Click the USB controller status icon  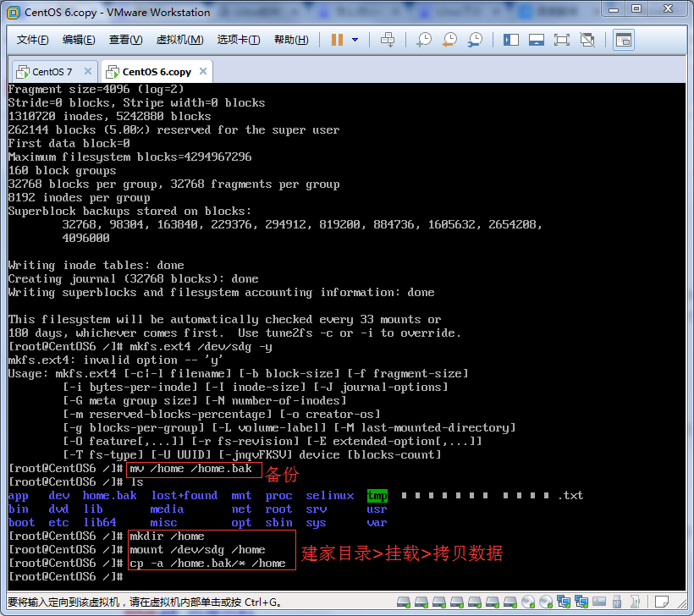(617, 602)
